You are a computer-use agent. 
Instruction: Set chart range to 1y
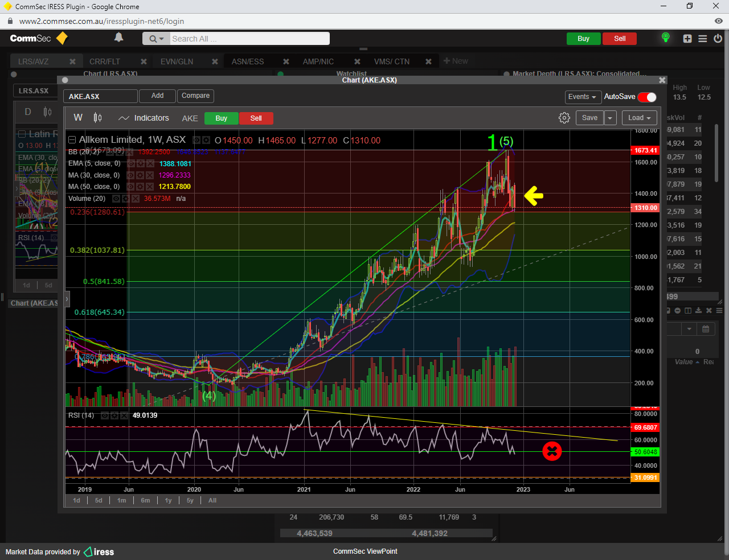[168, 500]
